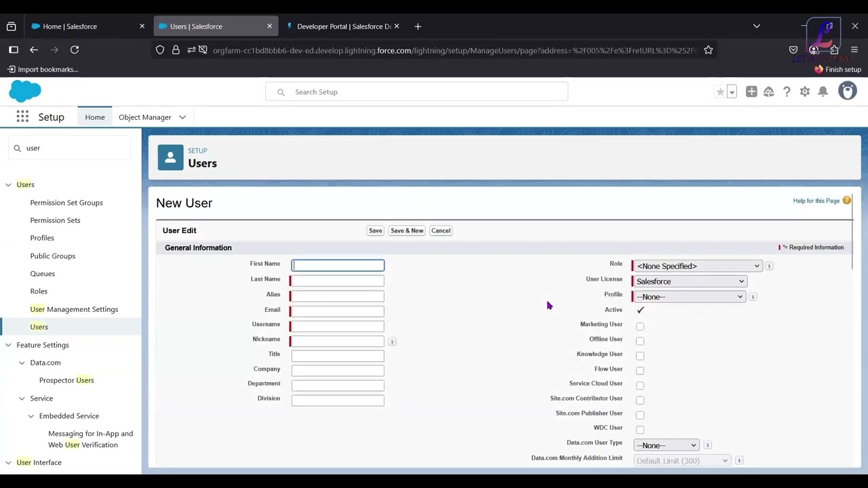Enable the Marketing User checkbox
Image resolution: width=868 pixels, height=488 pixels.
[x=640, y=326]
